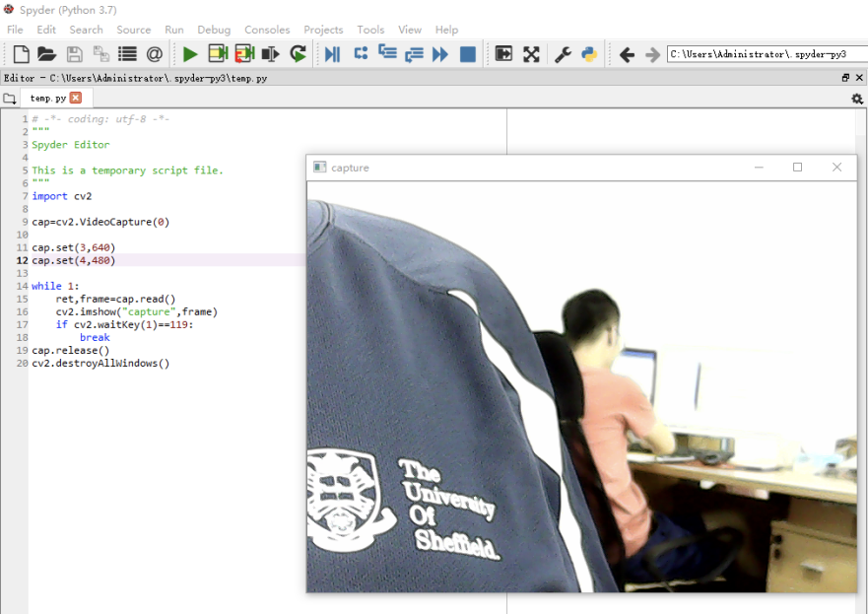
Task: Re-run the last script
Action: [298, 53]
